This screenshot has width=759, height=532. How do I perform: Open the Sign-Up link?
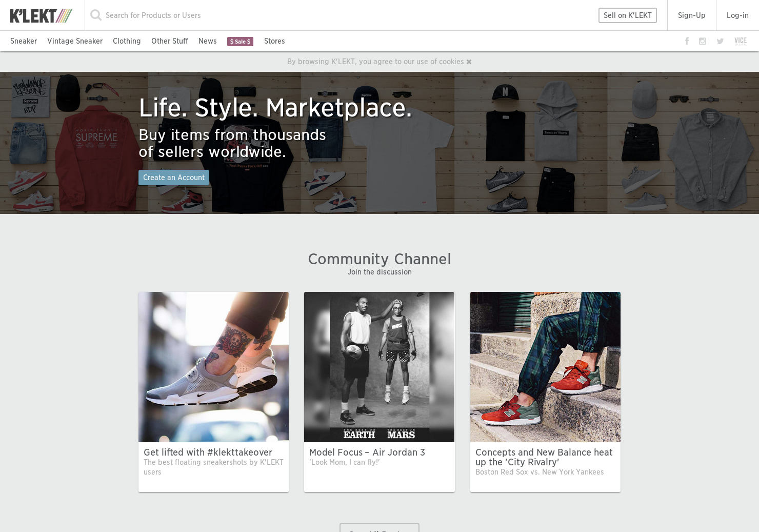pyautogui.click(x=691, y=15)
